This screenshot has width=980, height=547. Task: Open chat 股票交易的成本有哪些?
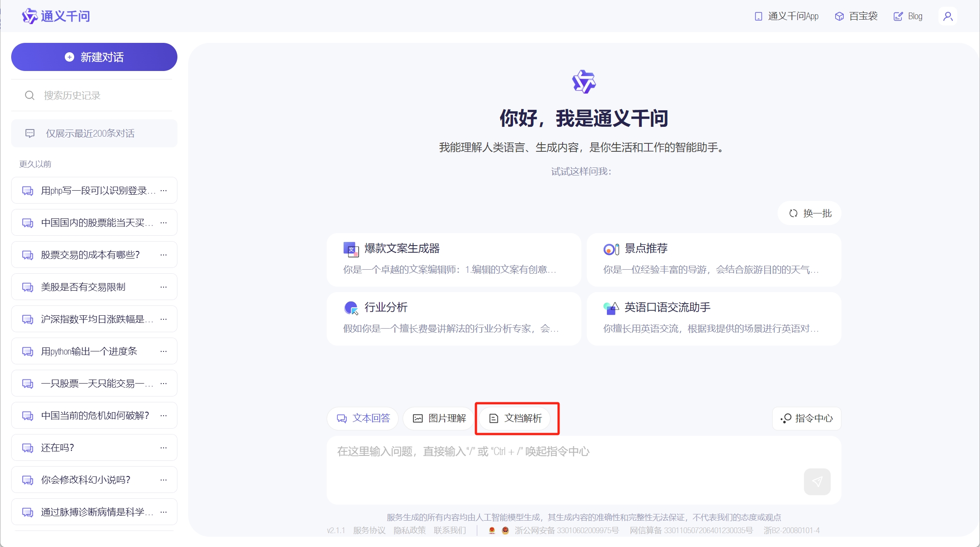(94, 255)
